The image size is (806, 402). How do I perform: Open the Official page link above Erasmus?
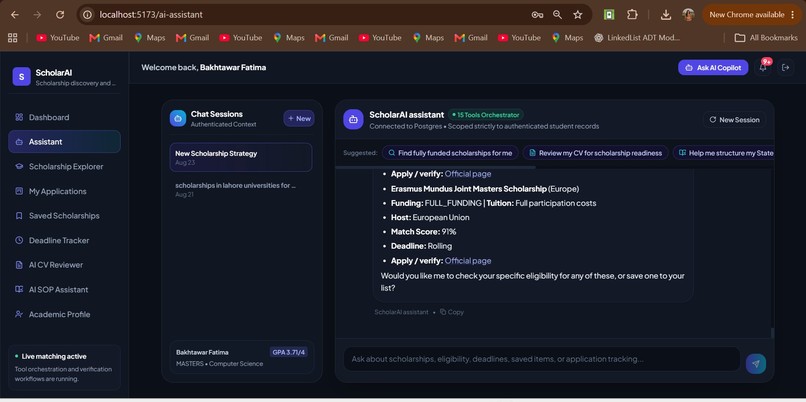point(468,174)
